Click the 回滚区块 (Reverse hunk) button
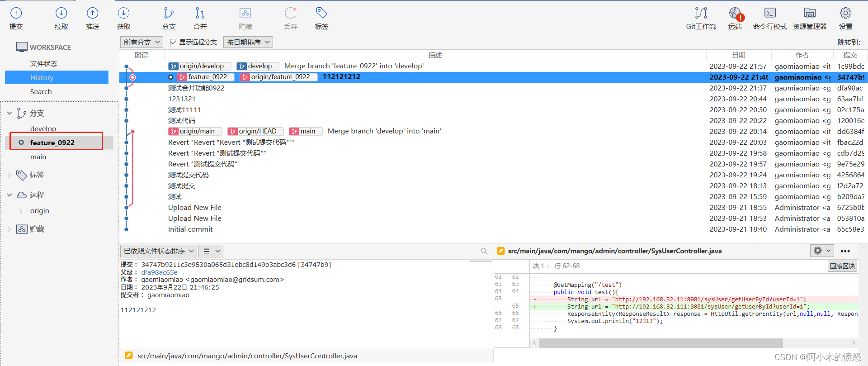 coord(842,266)
